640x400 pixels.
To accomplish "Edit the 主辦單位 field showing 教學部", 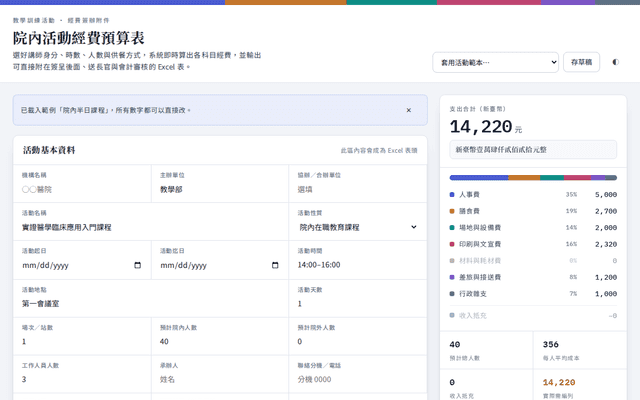I will [220, 189].
